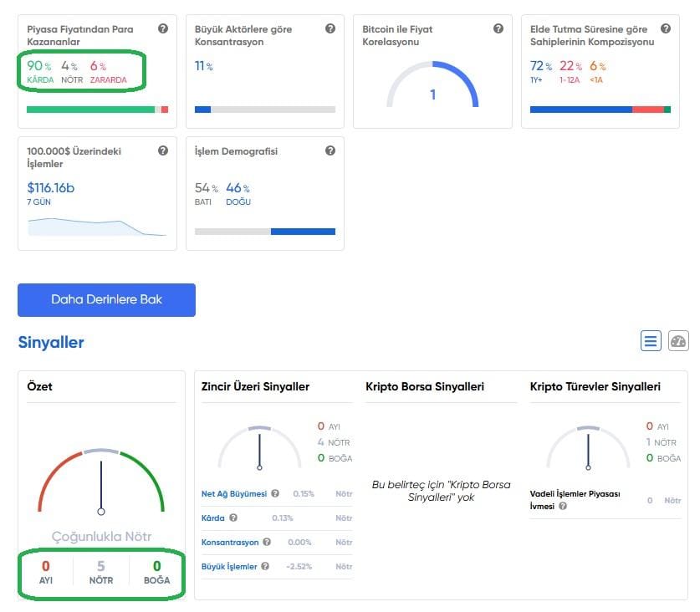
Task: Click the Batı/Doğu demographics bar
Action: 264,232
